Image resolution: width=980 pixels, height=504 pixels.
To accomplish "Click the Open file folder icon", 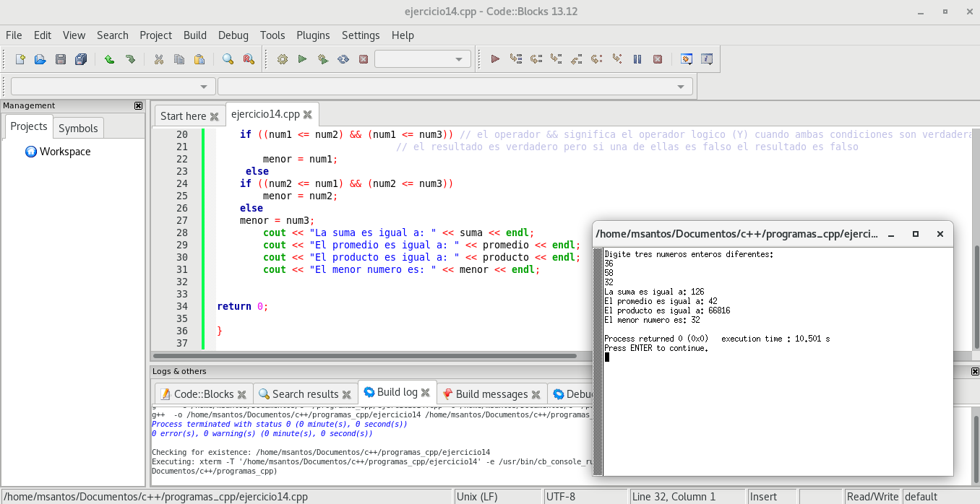I will (x=40, y=59).
